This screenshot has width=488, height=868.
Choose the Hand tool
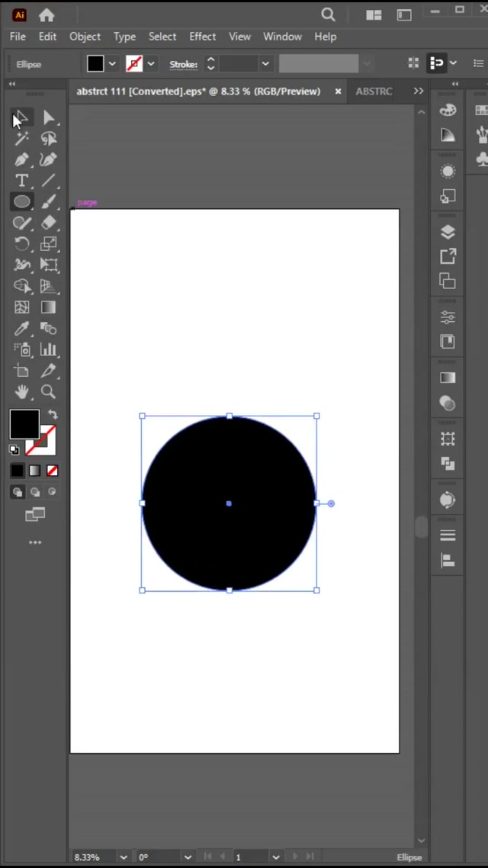tap(21, 391)
